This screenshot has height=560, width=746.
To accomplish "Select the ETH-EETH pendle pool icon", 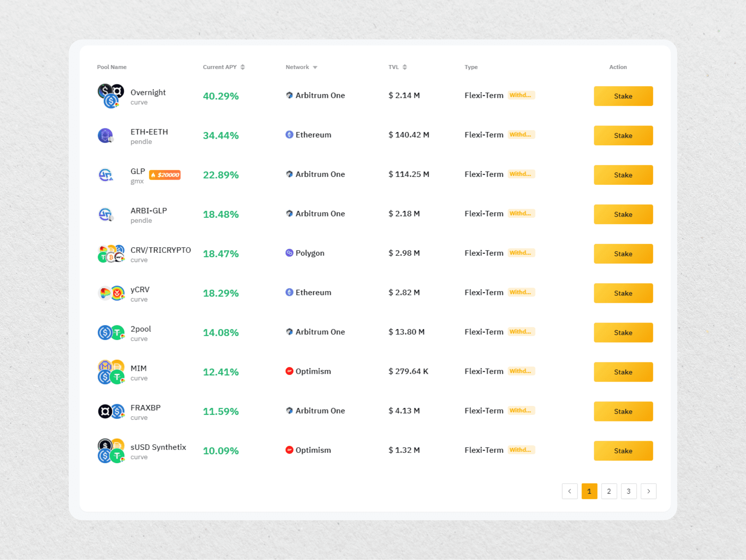I will click(106, 136).
